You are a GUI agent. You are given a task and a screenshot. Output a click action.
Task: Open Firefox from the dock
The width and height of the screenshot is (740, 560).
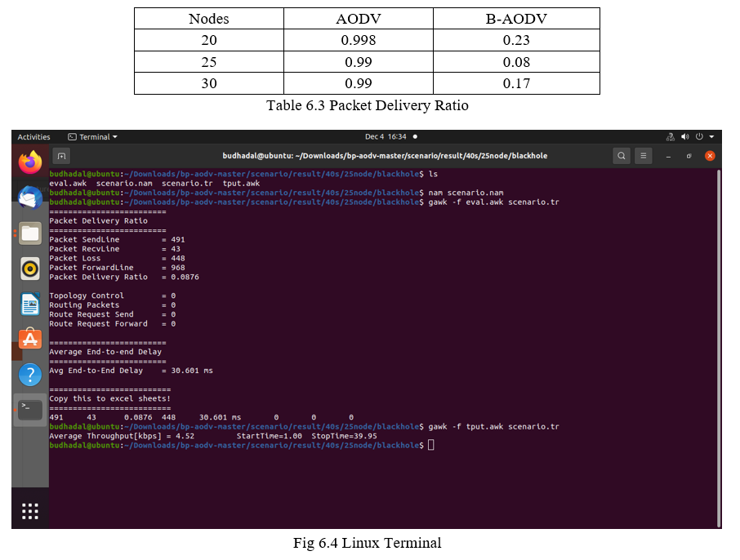point(30,162)
